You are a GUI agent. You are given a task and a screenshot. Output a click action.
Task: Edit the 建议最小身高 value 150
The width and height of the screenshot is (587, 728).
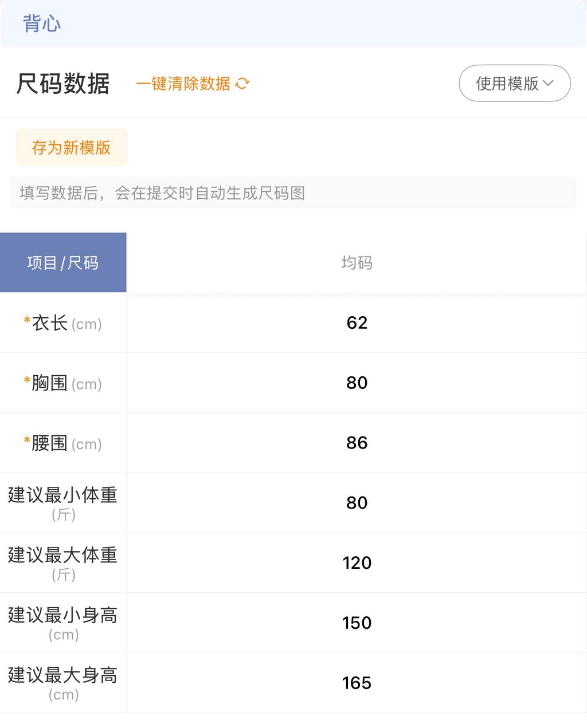[357, 623]
